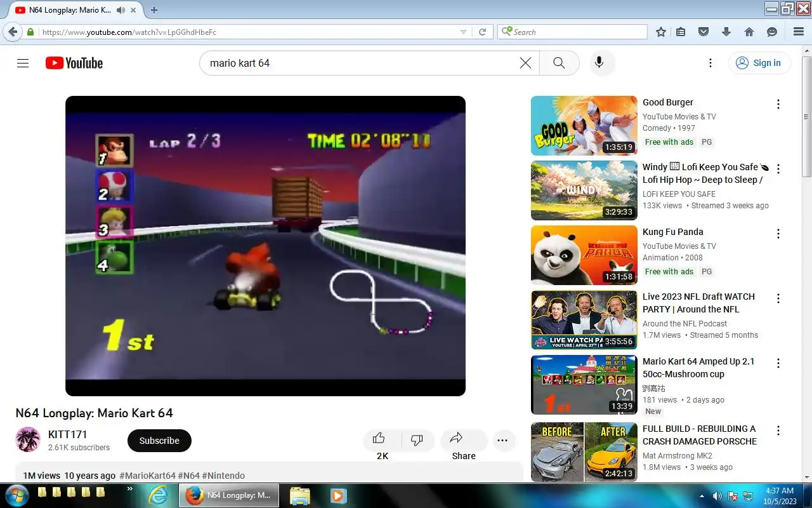
Task: Open NFL Draft Watch Party thumbnail
Action: 584,320
